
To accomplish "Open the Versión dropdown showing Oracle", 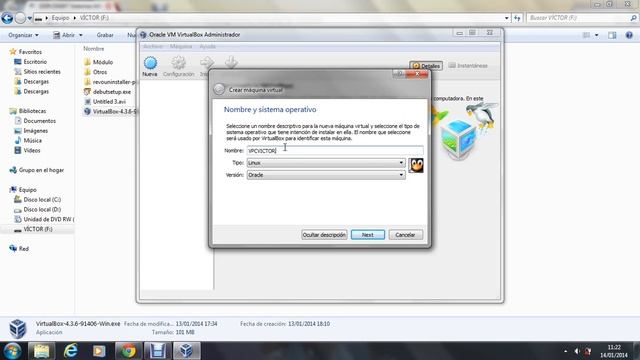I will click(x=326, y=175).
